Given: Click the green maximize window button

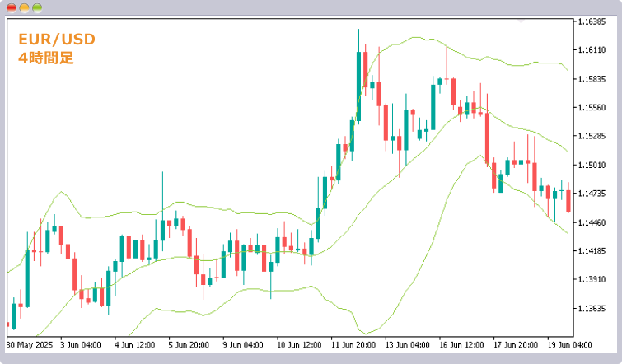Looking at the screenshot, I should point(37,7).
